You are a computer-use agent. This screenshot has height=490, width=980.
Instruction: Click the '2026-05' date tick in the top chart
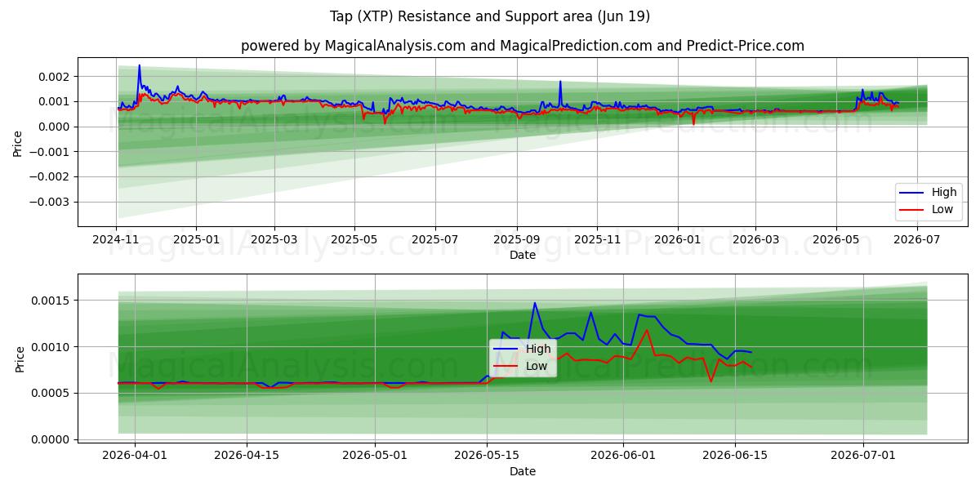(x=835, y=241)
